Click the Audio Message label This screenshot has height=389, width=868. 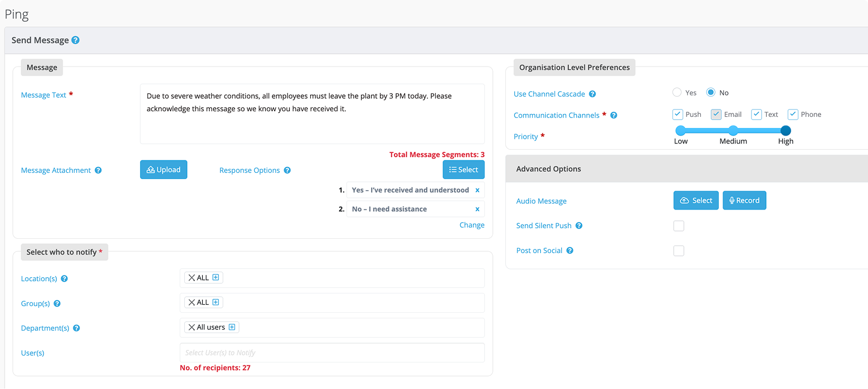click(541, 201)
